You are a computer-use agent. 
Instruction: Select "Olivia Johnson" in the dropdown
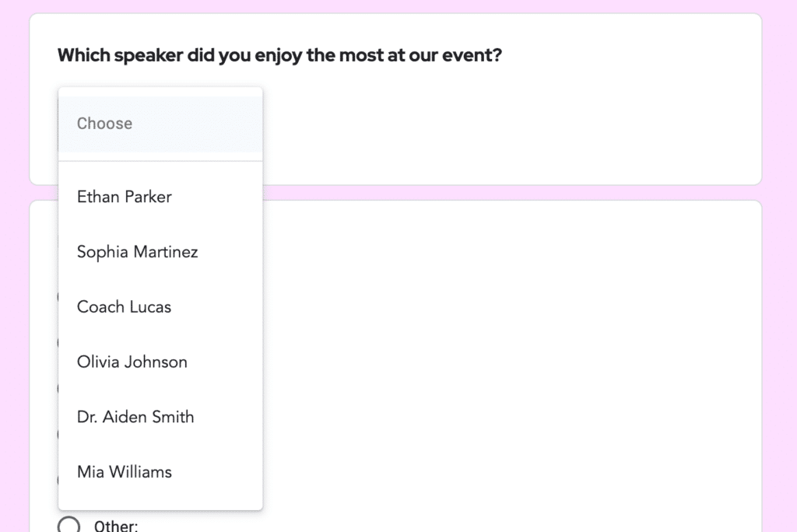pyautogui.click(x=132, y=362)
